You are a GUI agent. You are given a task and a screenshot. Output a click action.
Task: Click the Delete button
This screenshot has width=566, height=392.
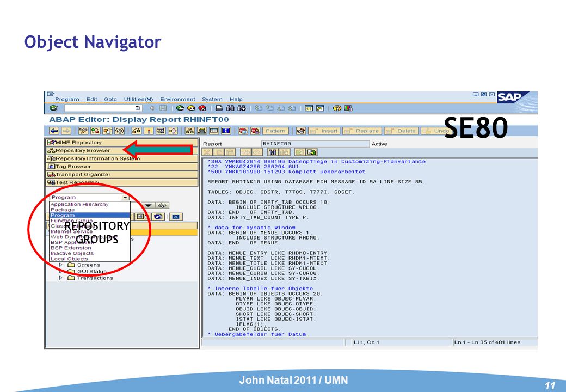(x=401, y=131)
